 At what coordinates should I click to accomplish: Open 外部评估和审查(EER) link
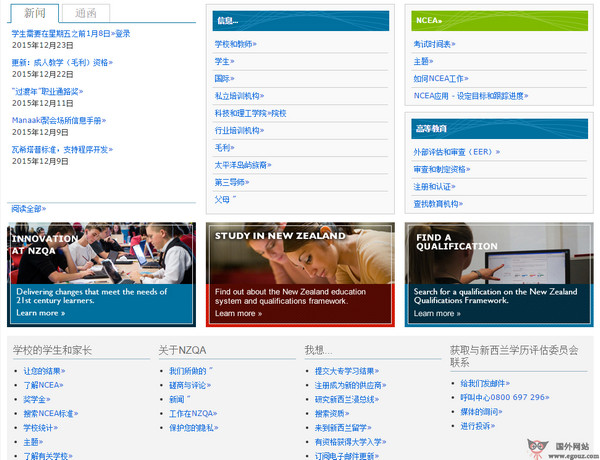point(457,152)
